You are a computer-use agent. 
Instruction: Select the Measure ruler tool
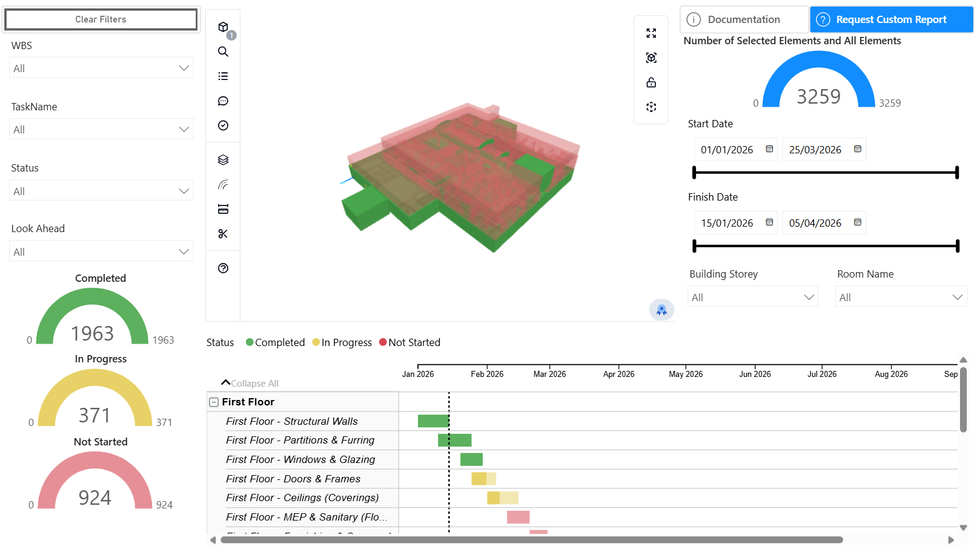coord(223,208)
